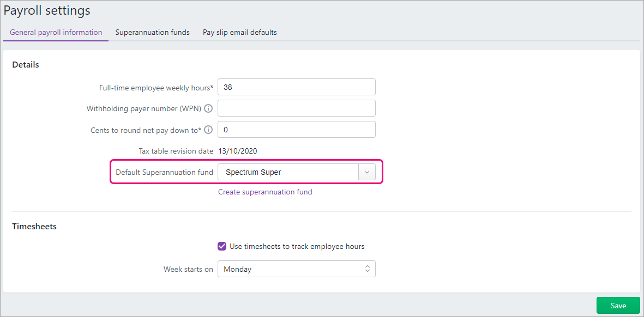Click the Full-time employee weekly hours field
Screen dimensions: 644x317
[x=296, y=87]
